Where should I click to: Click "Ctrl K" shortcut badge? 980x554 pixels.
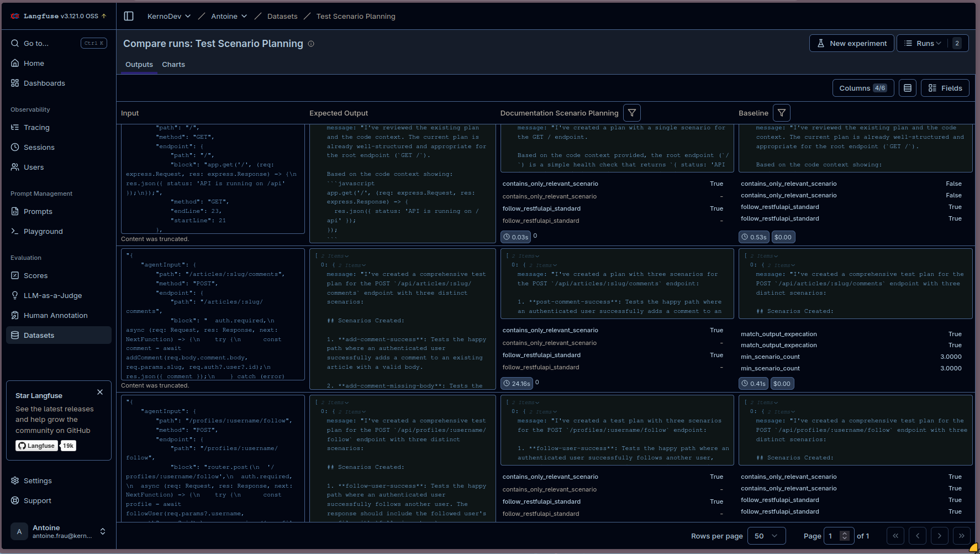[x=94, y=43]
